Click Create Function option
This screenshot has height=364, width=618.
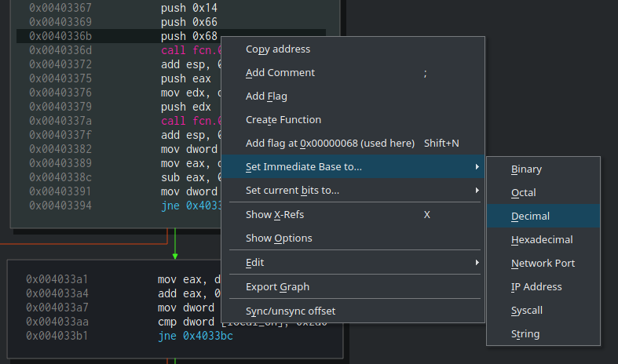[x=283, y=119]
